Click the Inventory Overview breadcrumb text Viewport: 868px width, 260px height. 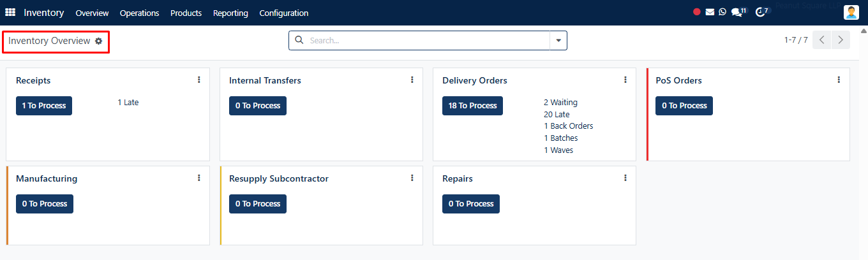[49, 41]
